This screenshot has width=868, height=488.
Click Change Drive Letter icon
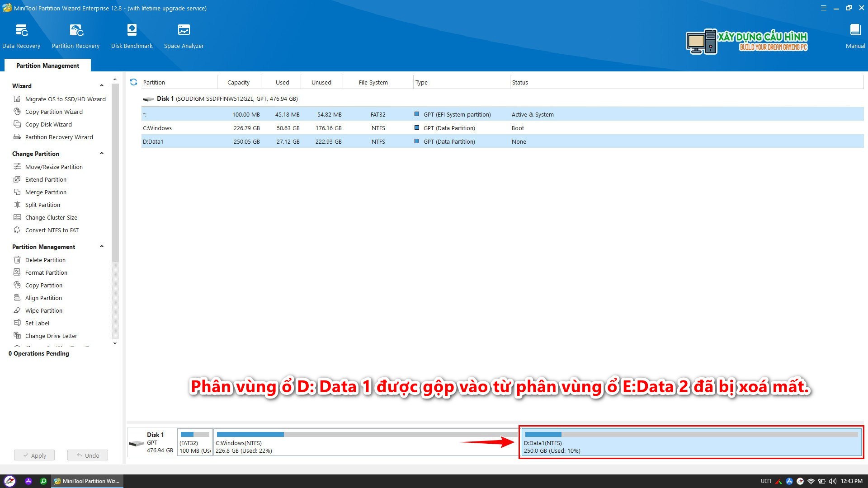pyautogui.click(x=17, y=336)
